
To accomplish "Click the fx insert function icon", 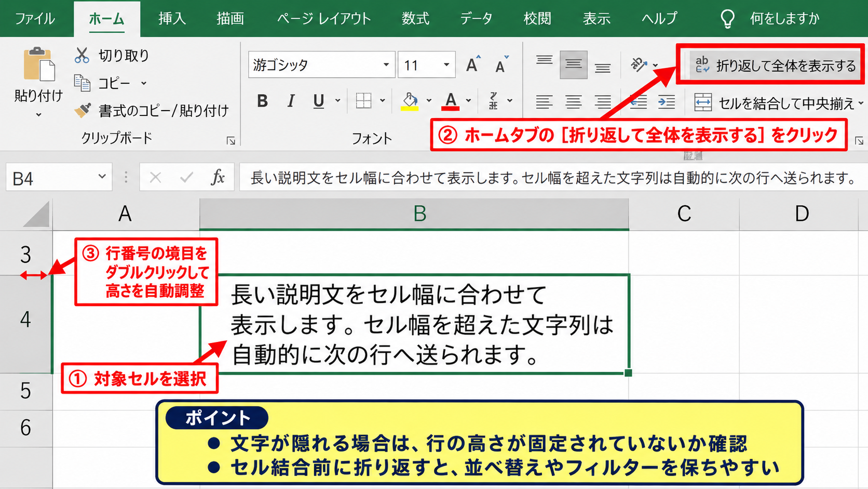I will pos(218,178).
